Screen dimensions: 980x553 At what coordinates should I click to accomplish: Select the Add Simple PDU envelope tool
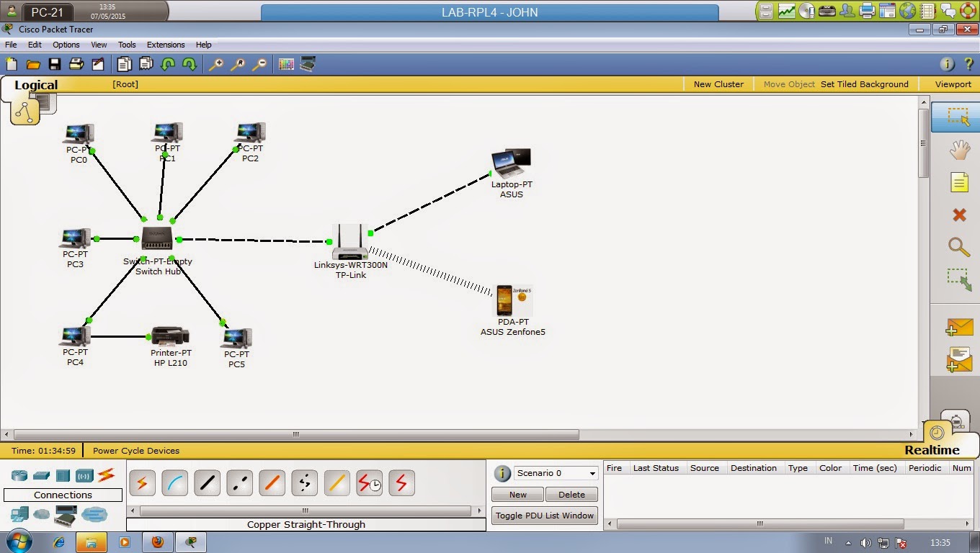click(x=959, y=328)
